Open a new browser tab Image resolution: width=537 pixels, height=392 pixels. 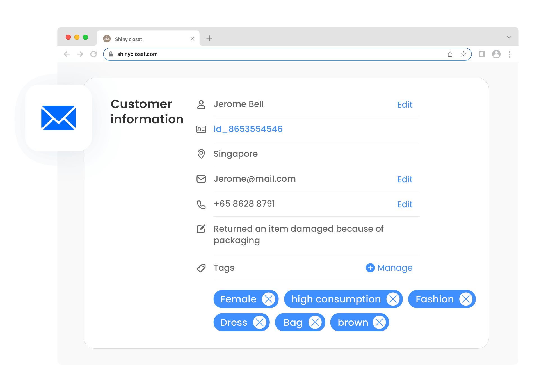(x=209, y=38)
